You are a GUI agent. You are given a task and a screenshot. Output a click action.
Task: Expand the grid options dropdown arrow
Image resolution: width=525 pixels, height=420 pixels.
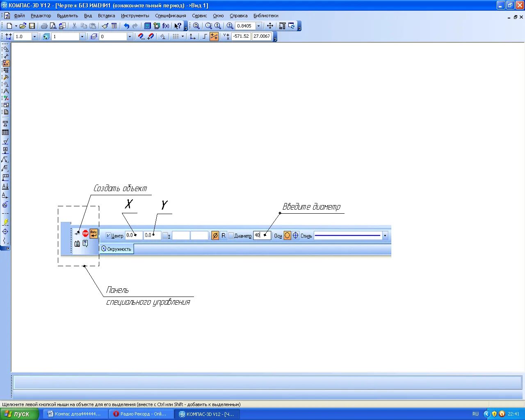(182, 37)
